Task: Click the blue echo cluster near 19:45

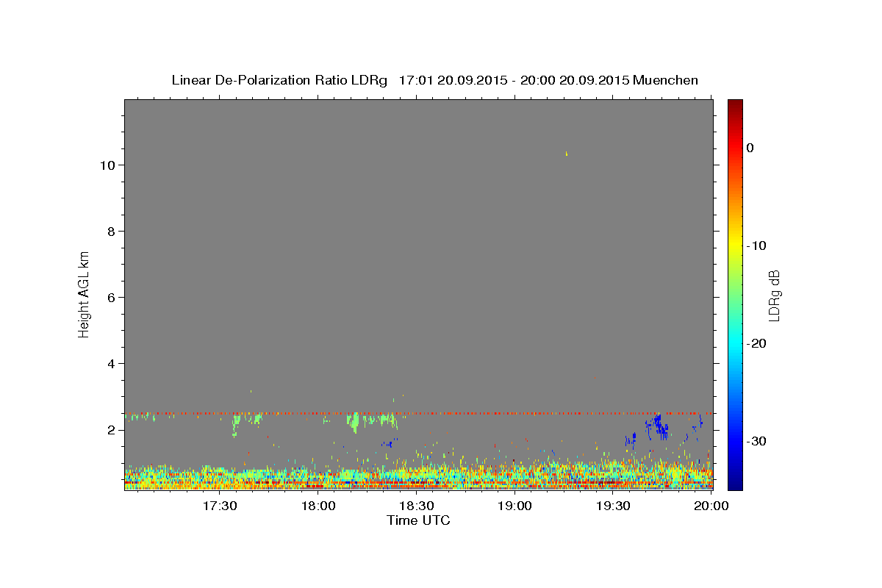Action: pos(658,427)
